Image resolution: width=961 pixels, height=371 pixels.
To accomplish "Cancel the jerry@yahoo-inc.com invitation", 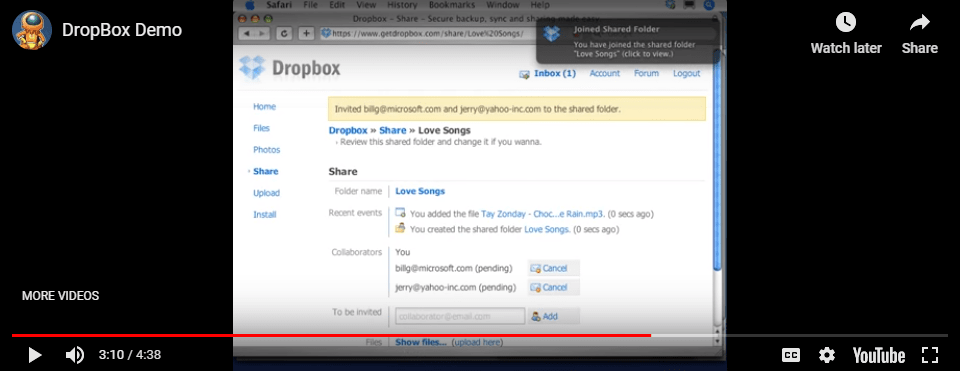I will pos(553,287).
